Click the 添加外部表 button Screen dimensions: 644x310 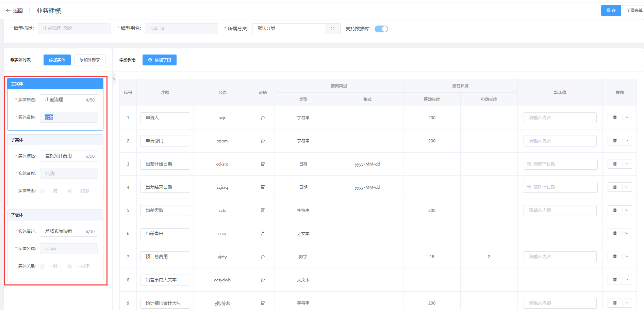(89, 60)
